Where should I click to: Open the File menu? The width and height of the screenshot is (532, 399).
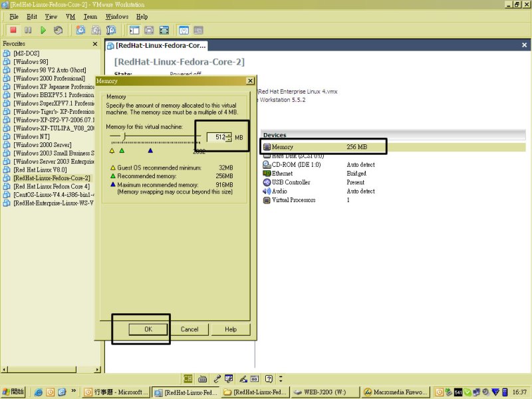coord(14,17)
